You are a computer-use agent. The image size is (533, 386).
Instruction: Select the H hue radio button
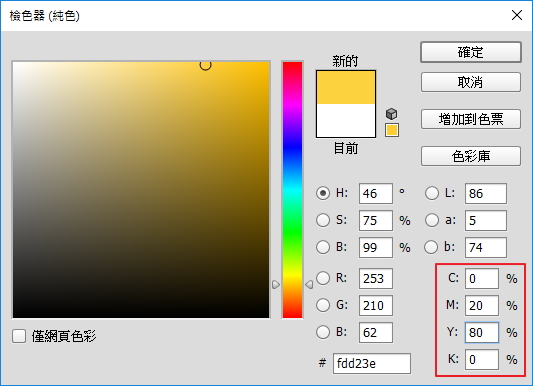[x=323, y=193]
